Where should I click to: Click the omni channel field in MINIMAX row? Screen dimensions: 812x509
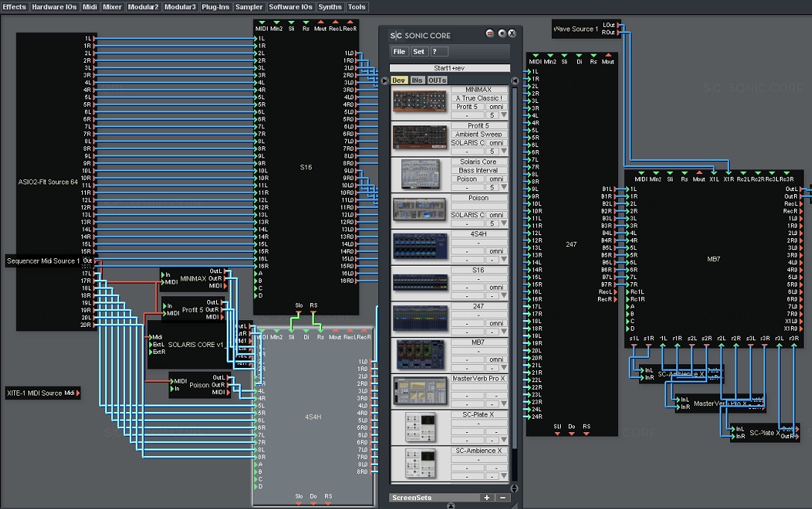click(x=496, y=107)
